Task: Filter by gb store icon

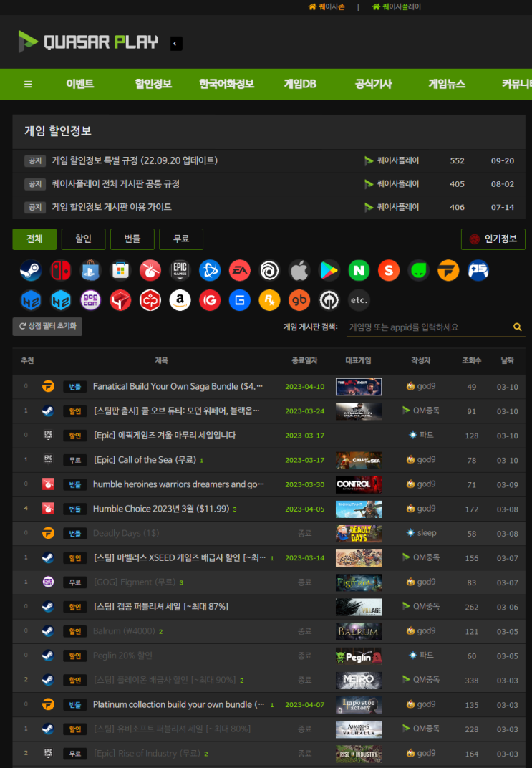Action: pos(299,300)
